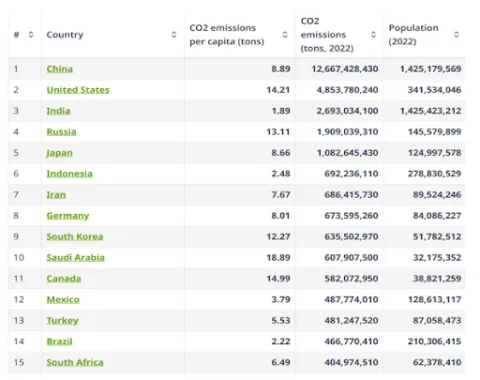480x380 pixels.
Task: Open the Germany country link
Action: pyautogui.click(x=68, y=216)
